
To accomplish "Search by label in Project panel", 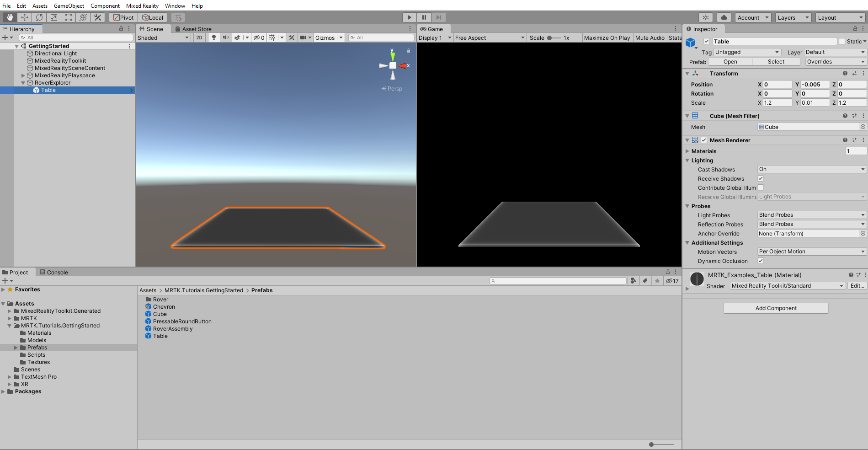I will point(645,281).
